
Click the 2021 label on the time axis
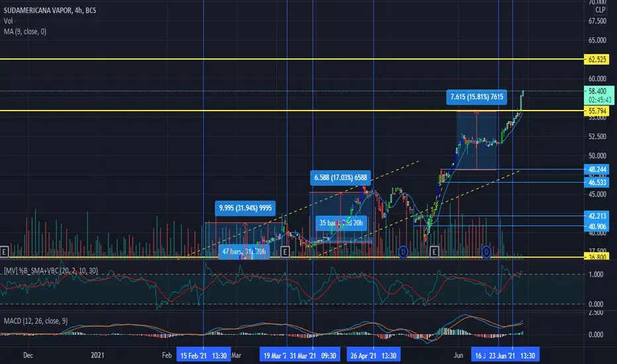(x=97, y=355)
